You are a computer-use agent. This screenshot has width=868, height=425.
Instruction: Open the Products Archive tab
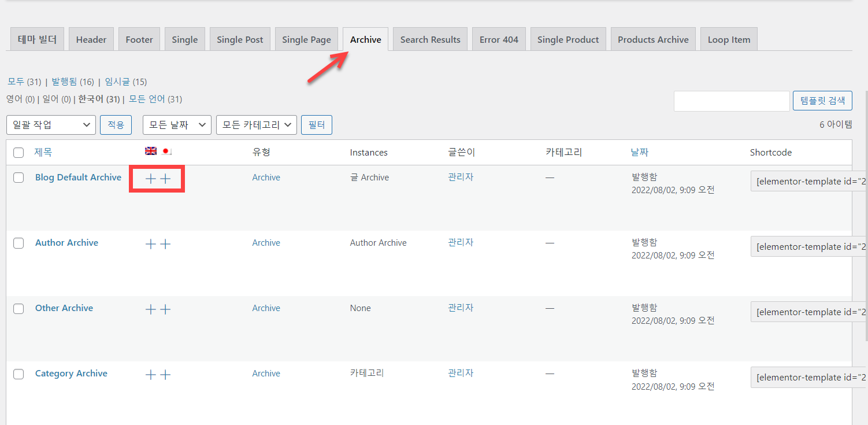coord(653,39)
